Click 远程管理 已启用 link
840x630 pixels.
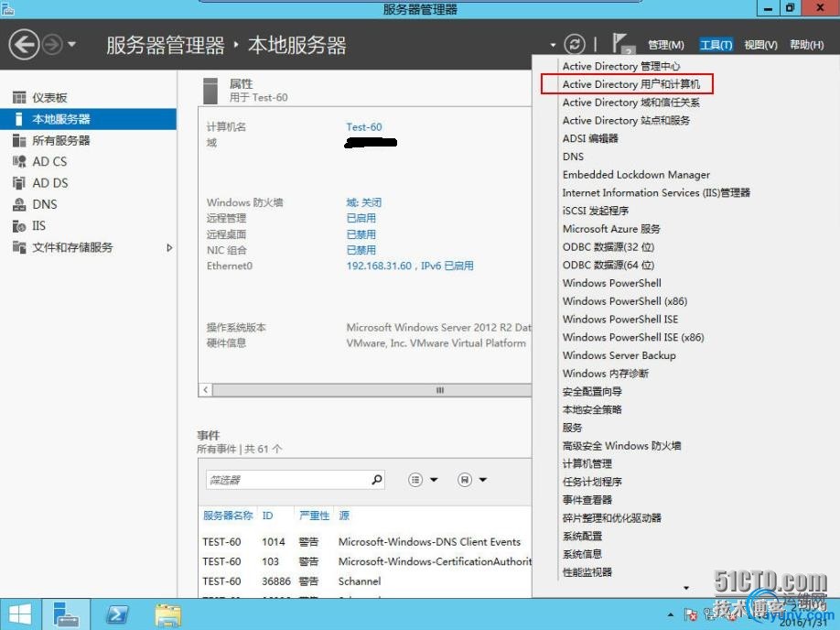coord(361,218)
